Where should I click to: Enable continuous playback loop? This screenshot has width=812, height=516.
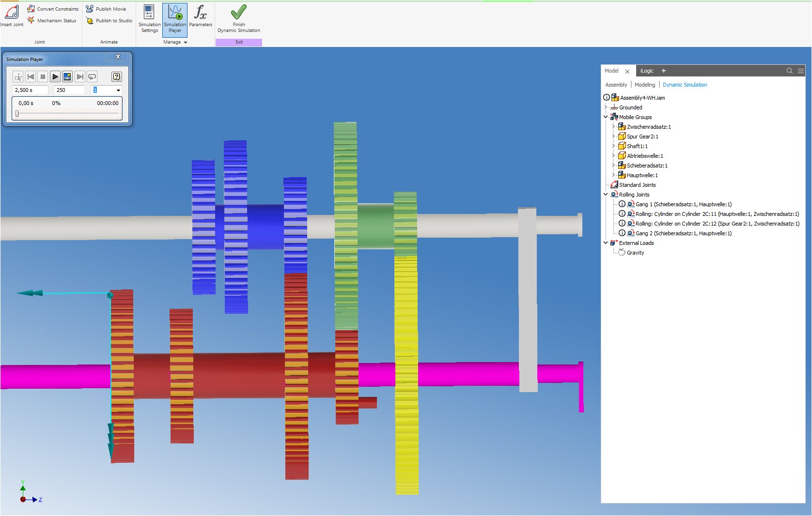click(x=92, y=76)
